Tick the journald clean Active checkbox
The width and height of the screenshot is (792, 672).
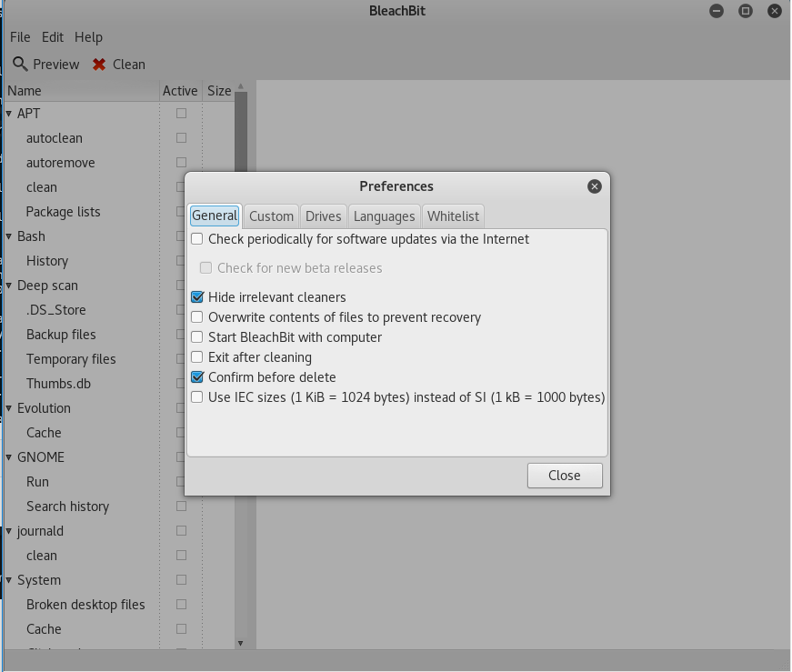(181, 556)
